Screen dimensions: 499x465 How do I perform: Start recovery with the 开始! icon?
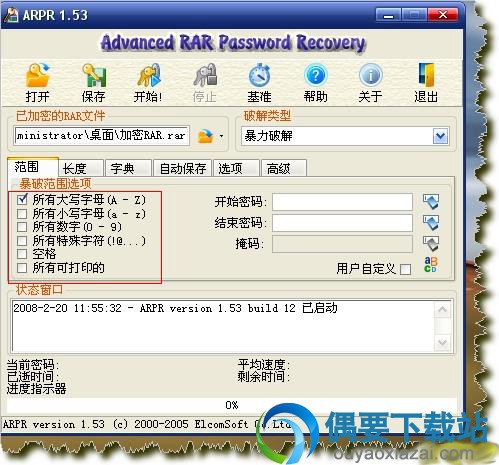149,75
